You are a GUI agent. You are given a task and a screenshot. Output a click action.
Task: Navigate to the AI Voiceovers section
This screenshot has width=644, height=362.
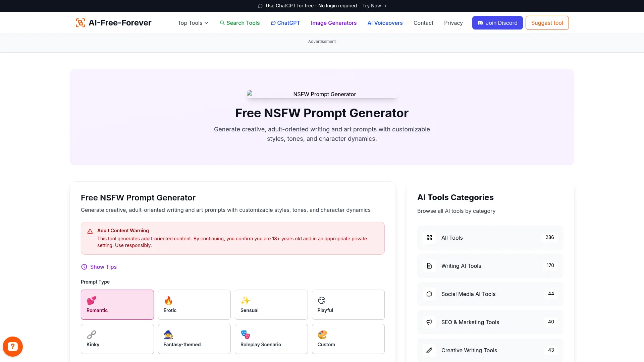385,23
